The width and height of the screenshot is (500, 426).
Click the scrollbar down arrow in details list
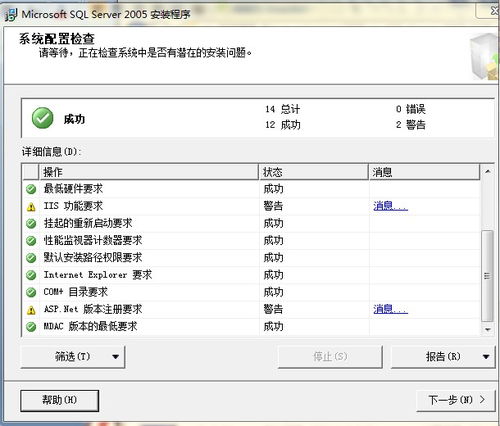click(x=487, y=329)
